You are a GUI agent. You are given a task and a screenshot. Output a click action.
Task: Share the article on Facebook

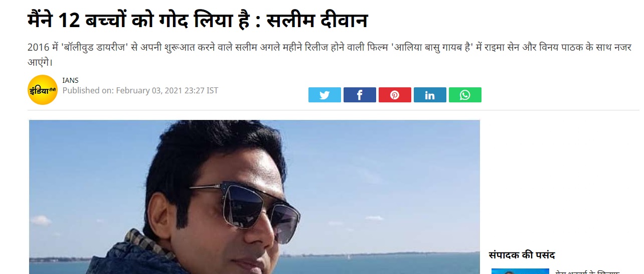click(x=360, y=95)
